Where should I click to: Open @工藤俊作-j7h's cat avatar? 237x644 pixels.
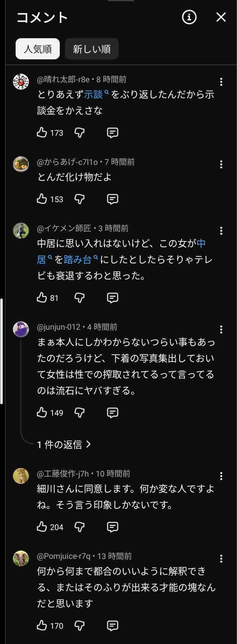point(21,476)
